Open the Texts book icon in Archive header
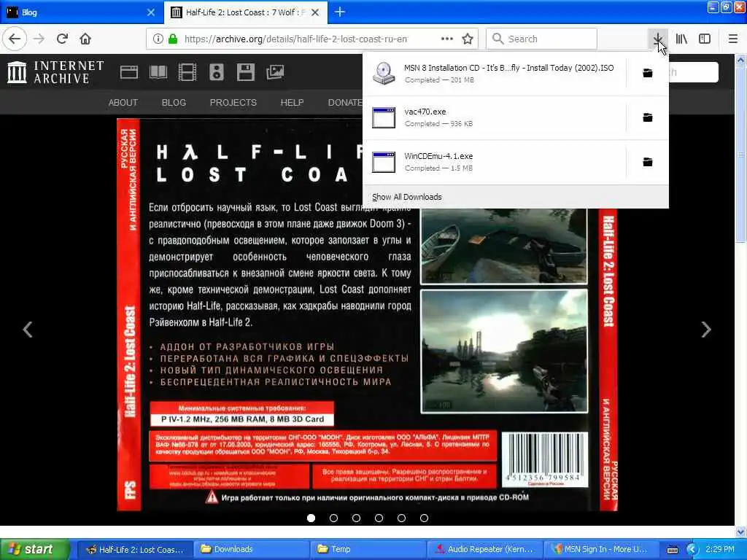 (x=158, y=72)
